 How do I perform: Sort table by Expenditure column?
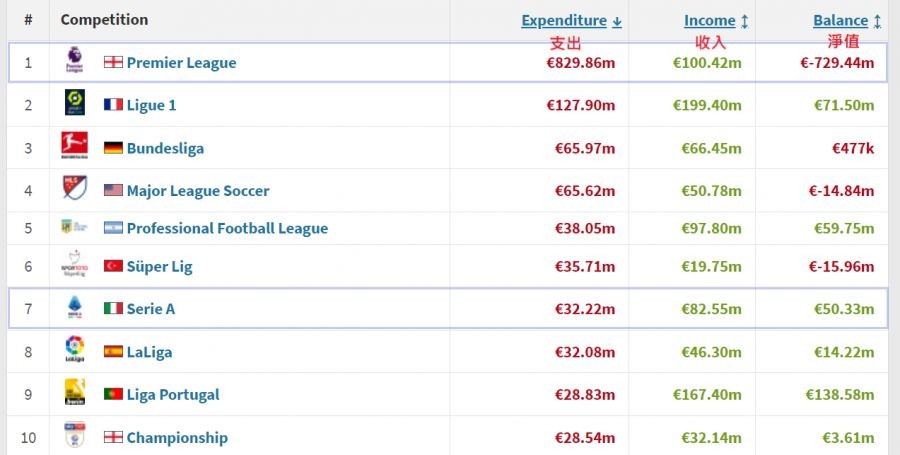(x=571, y=20)
